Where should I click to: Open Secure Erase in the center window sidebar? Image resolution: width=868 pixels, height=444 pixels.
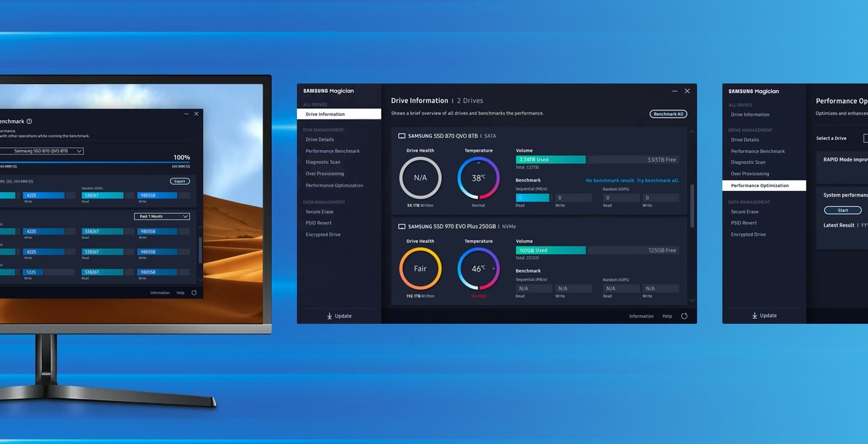point(319,212)
